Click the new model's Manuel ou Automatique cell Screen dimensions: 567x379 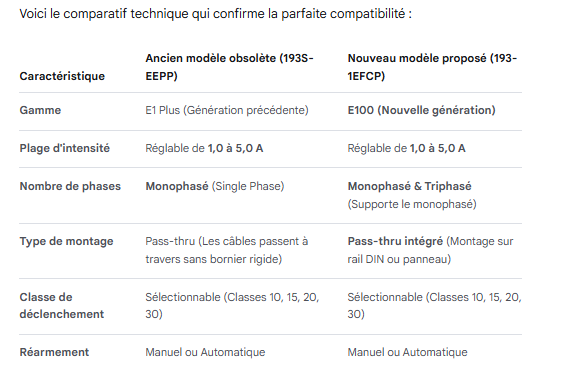pos(408,352)
